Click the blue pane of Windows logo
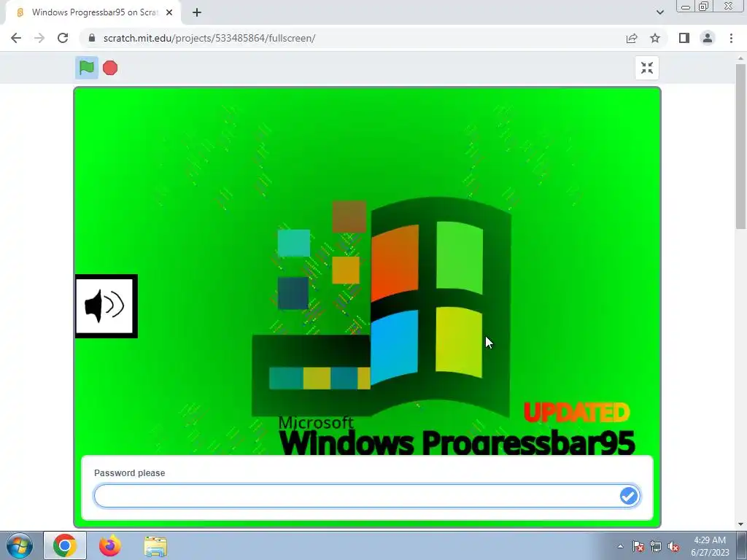 coord(395,346)
